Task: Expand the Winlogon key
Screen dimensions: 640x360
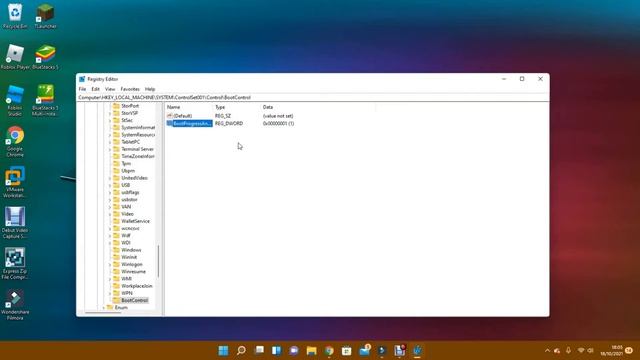Action: (x=110, y=264)
